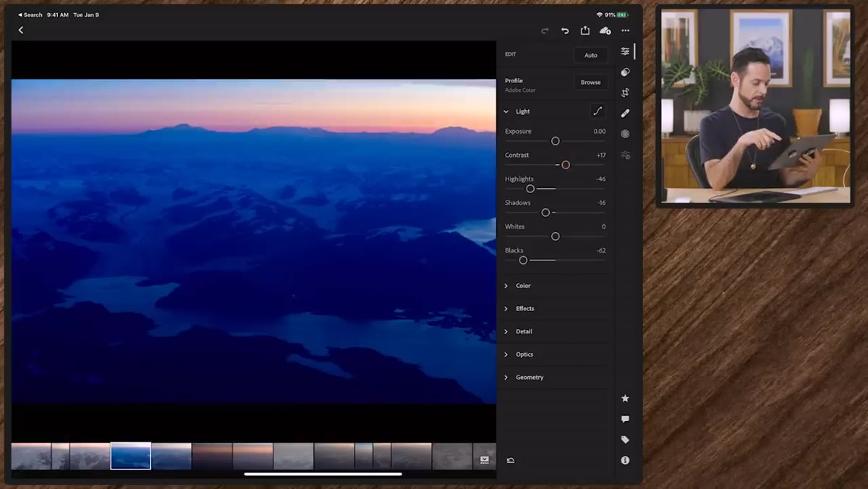The image size is (868, 489).
Task: Tap the Wi-Fi icon in status bar
Action: 600,14
